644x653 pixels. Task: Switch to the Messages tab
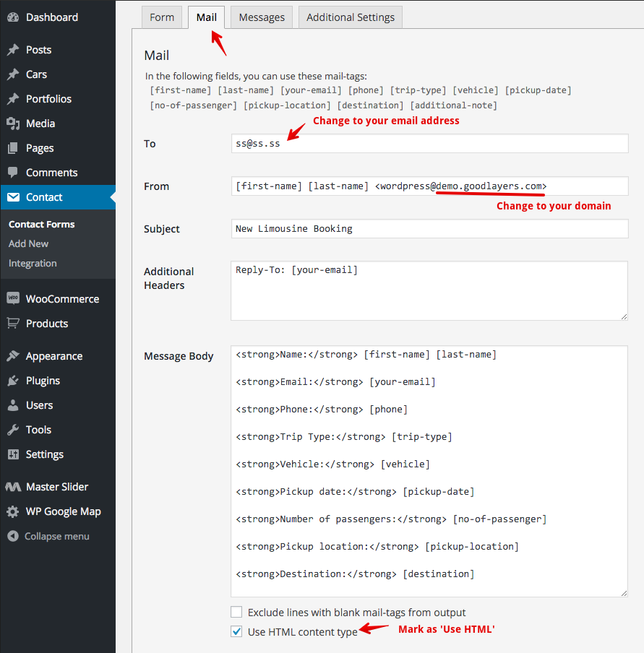[x=262, y=17]
